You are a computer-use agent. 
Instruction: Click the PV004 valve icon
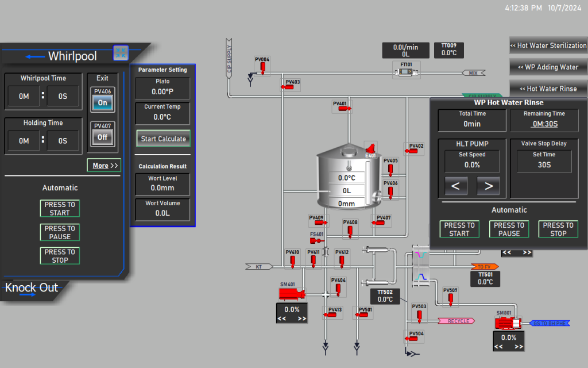pos(262,68)
